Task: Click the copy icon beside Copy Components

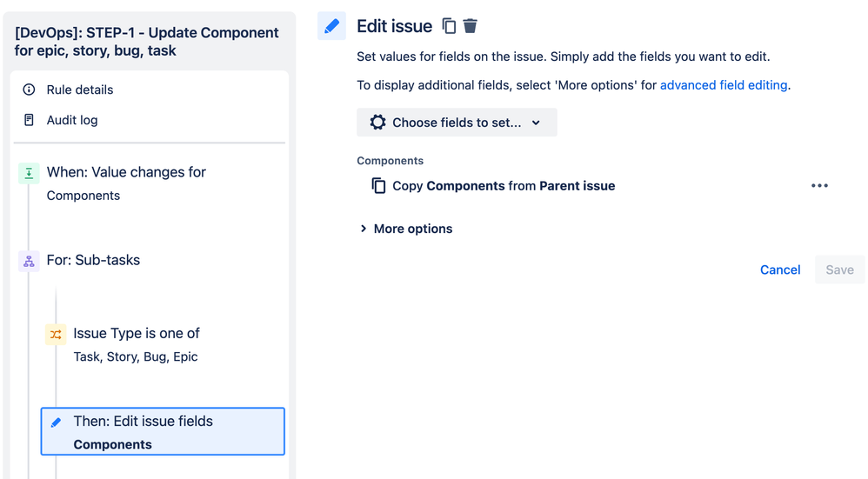Action: (378, 186)
